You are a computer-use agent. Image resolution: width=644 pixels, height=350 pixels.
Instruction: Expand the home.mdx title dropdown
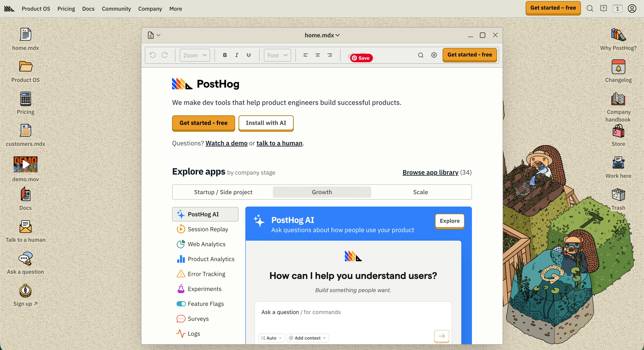pyautogui.click(x=322, y=35)
